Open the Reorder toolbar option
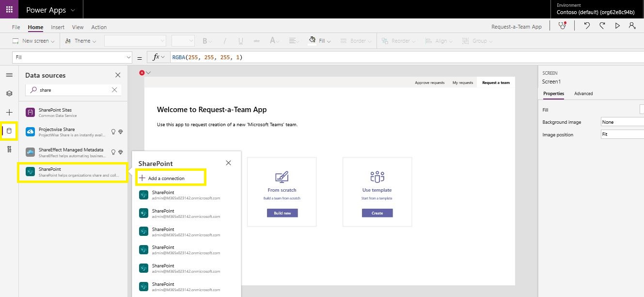The width and height of the screenshot is (644, 297). pyautogui.click(x=399, y=41)
